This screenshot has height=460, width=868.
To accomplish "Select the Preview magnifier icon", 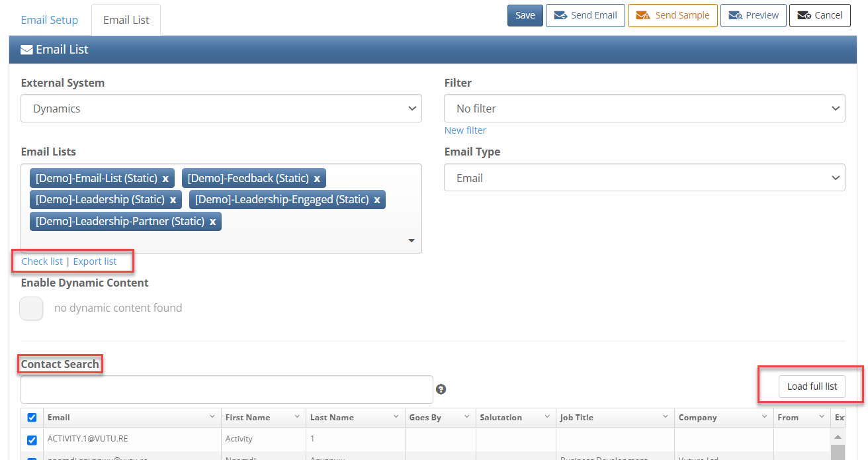I will pyautogui.click(x=734, y=15).
